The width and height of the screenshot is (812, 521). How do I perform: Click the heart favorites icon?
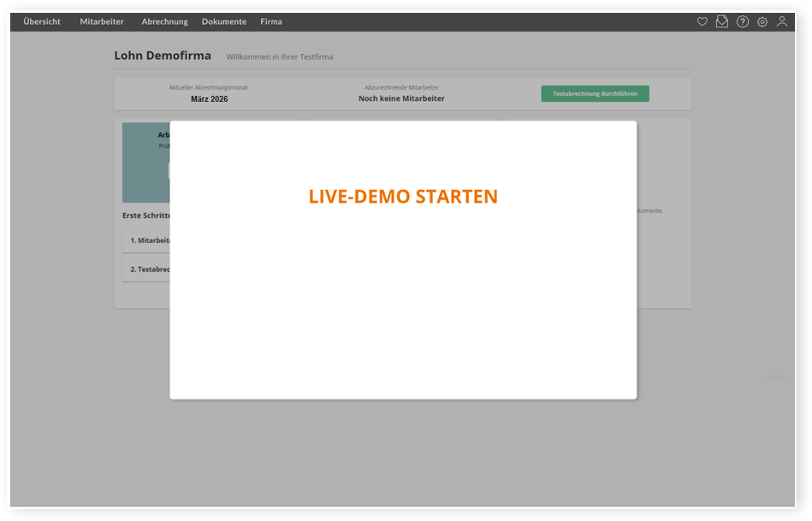(x=702, y=21)
